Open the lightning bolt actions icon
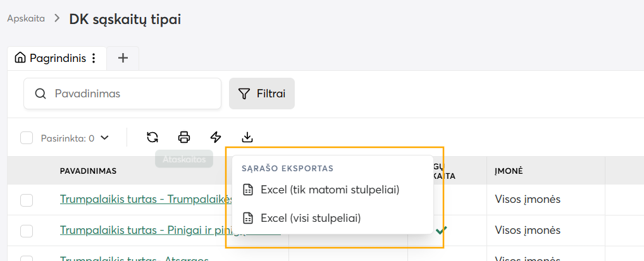The image size is (644, 261). (x=216, y=137)
